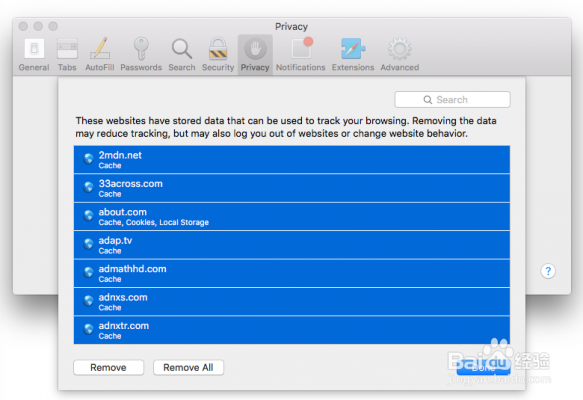Open the Advanced gear icon
583x400 pixels.
(x=400, y=49)
